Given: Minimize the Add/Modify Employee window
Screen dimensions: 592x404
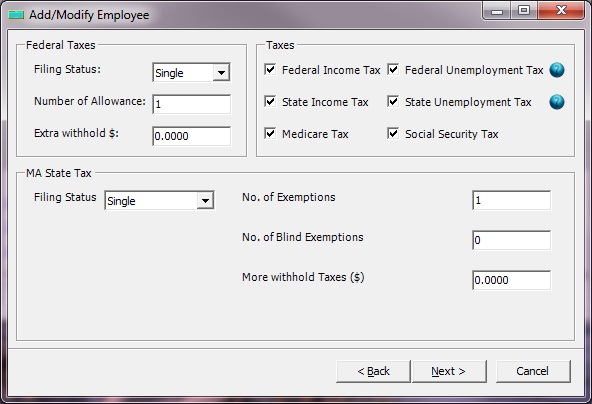Looking at the screenshot, I should [497, 11].
